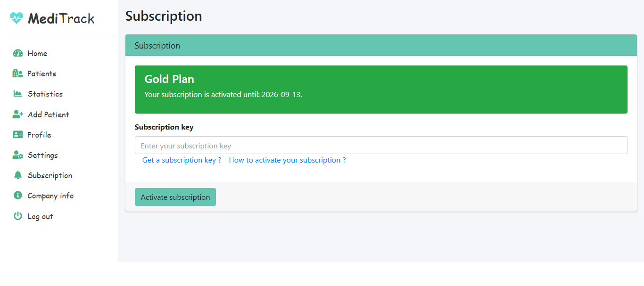Click the Company info circle icon

[x=18, y=196]
